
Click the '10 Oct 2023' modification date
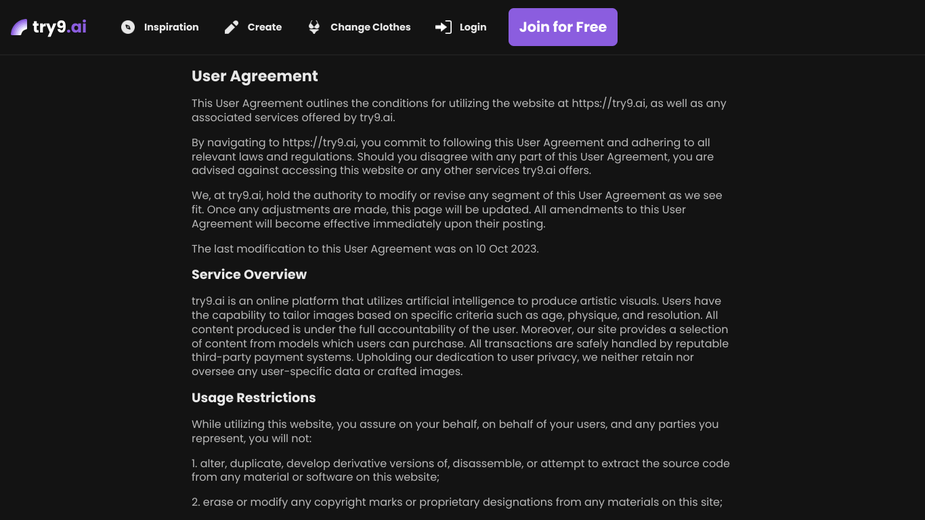[x=507, y=249]
